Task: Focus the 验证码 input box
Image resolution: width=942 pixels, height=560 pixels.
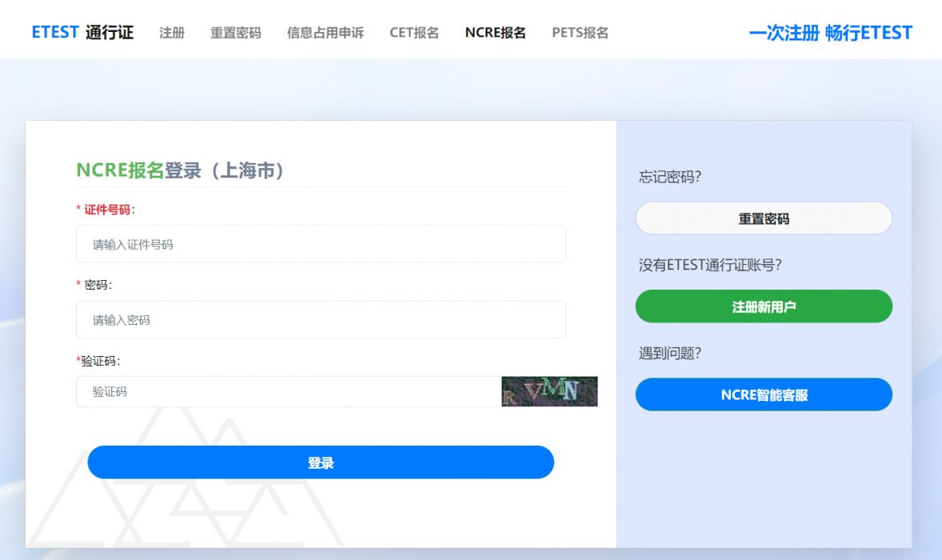Action: point(288,391)
